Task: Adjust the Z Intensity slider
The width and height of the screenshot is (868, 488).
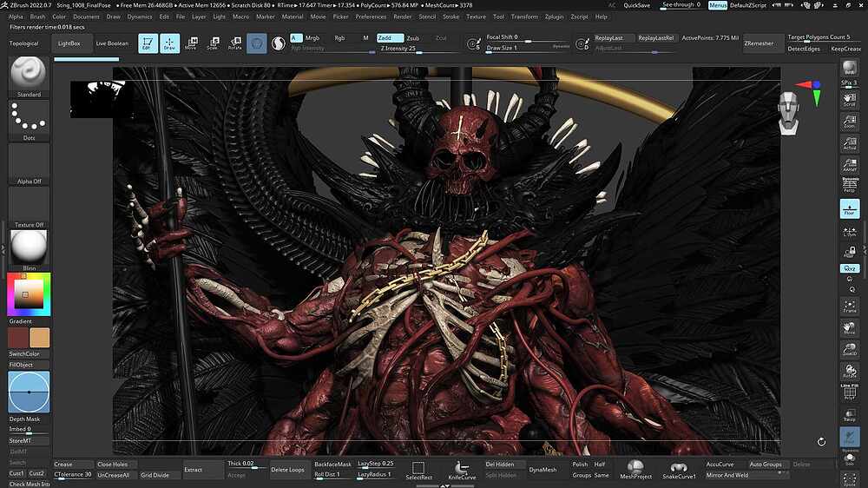Action: (419, 49)
